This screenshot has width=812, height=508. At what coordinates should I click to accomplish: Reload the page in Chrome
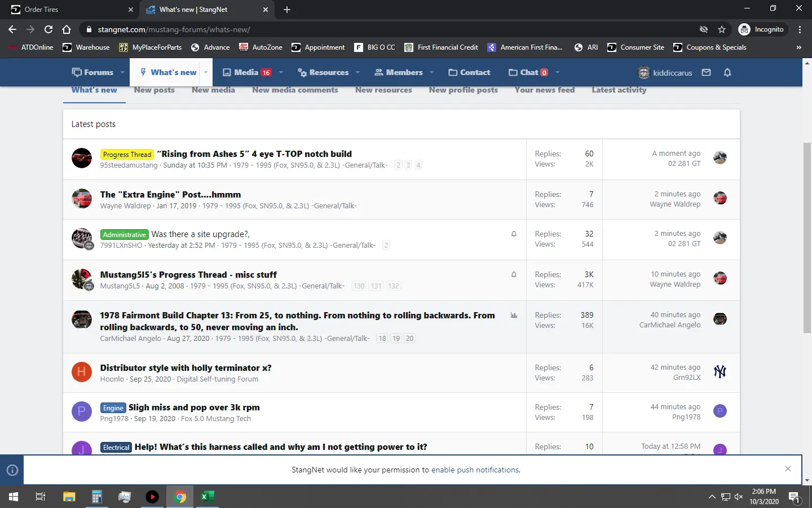(48, 29)
